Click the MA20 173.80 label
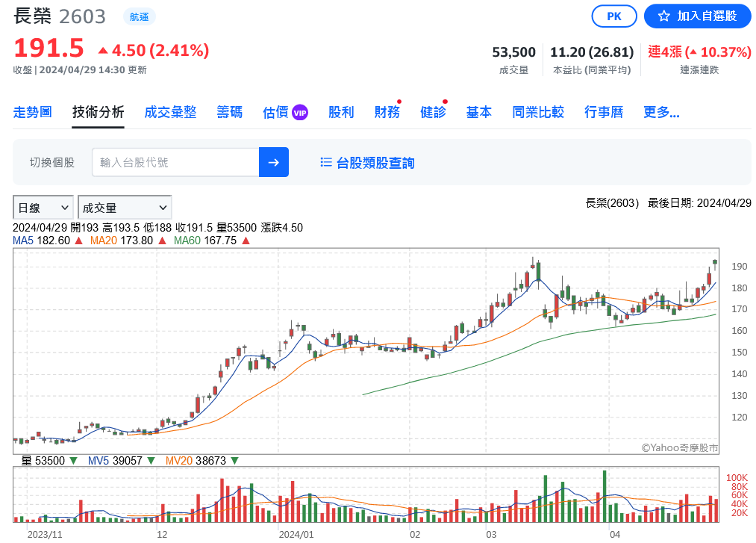The width and height of the screenshot is (756, 543). [x=122, y=241]
